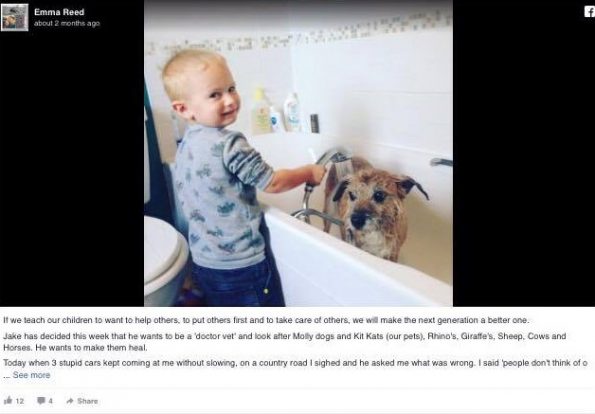Like the post with thumbs-up icon
595x414 pixels.
click(8, 400)
